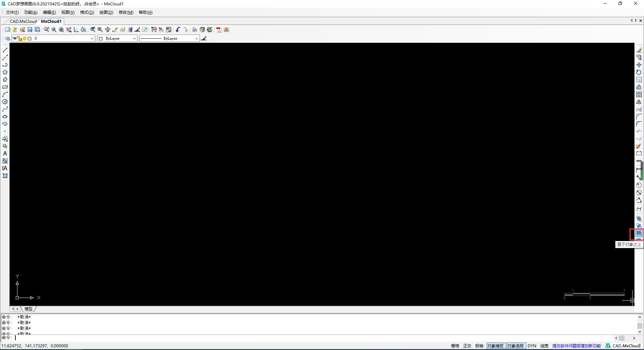The width and height of the screenshot is (644, 350).
Task: Click the linetype settings pencil icon
Action: (204, 38)
